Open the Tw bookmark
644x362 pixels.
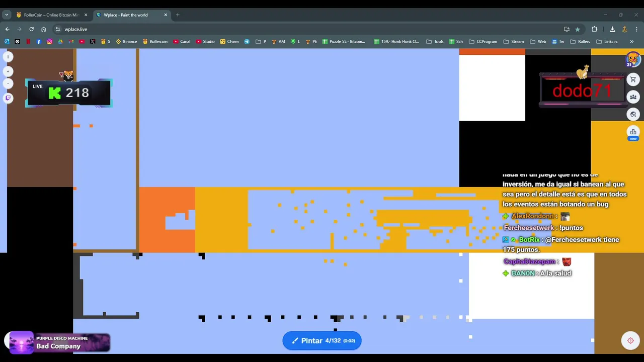click(x=558, y=42)
